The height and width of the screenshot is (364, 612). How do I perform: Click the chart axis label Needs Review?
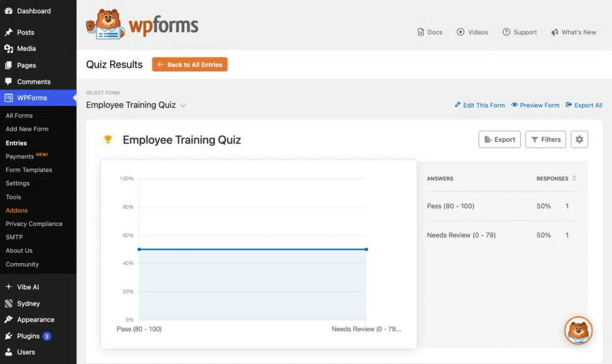[366, 329]
